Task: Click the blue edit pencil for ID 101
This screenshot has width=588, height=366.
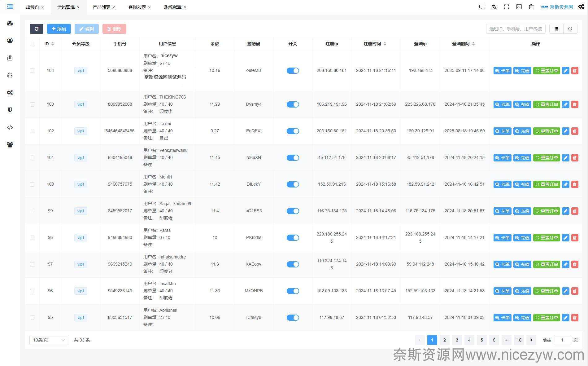Action: pos(565,158)
